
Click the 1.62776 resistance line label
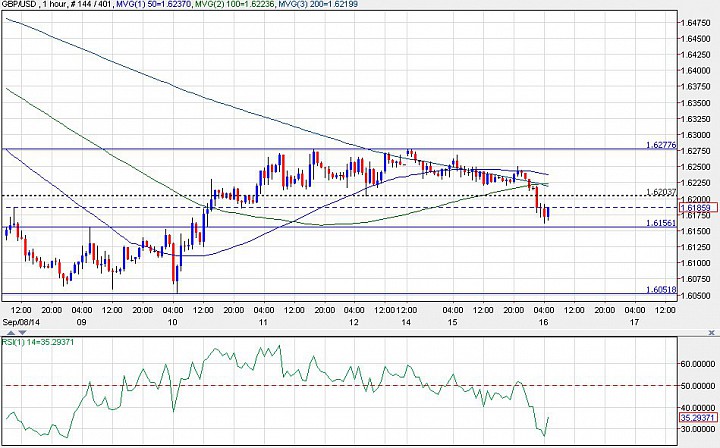click(x=661, y=145)
